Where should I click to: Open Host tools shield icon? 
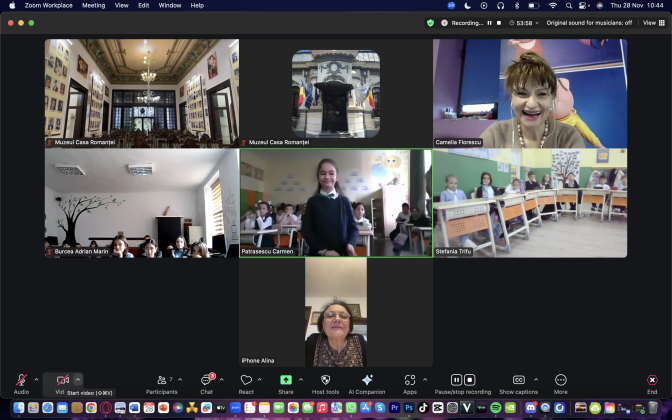tap(325, 381)
